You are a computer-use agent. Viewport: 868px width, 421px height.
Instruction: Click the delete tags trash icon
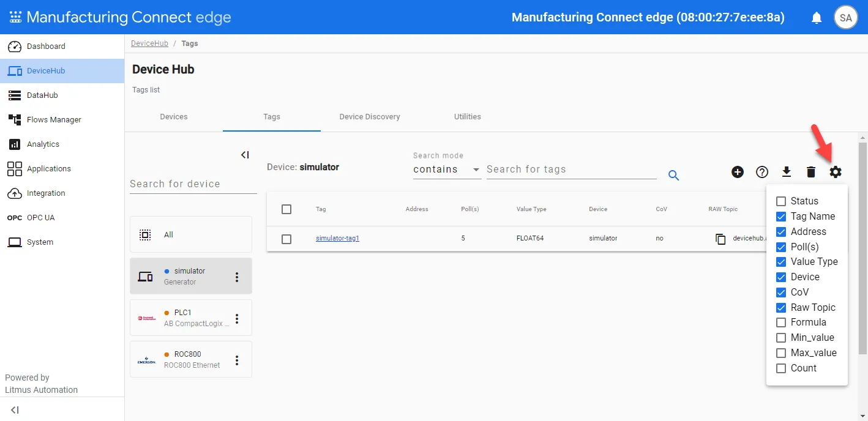point(811,172)
